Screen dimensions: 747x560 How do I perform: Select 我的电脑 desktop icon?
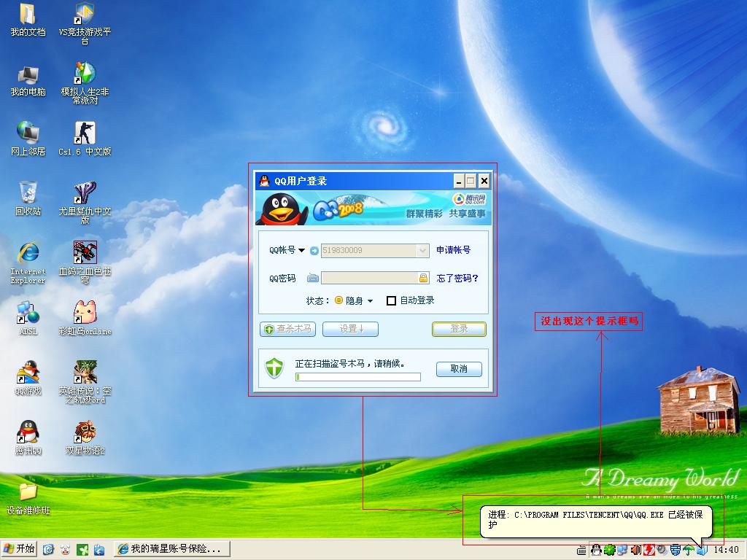tap(28, 81)
